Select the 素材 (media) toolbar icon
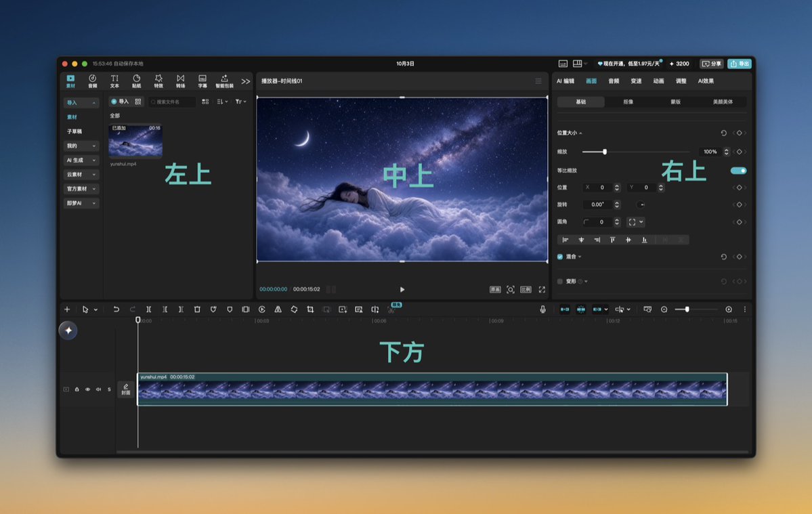Screen dimensions: 812x514 click(70, 81)
